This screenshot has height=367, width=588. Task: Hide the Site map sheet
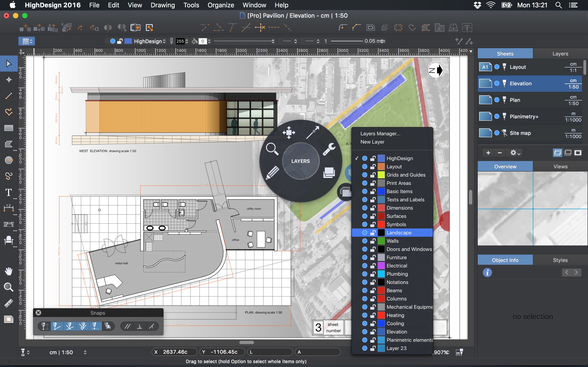497,133
